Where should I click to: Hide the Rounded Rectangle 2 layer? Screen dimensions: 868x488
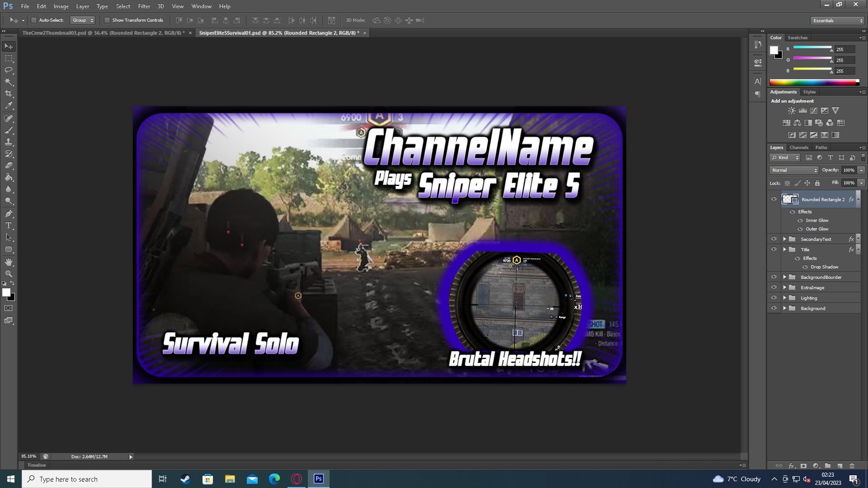774,199
